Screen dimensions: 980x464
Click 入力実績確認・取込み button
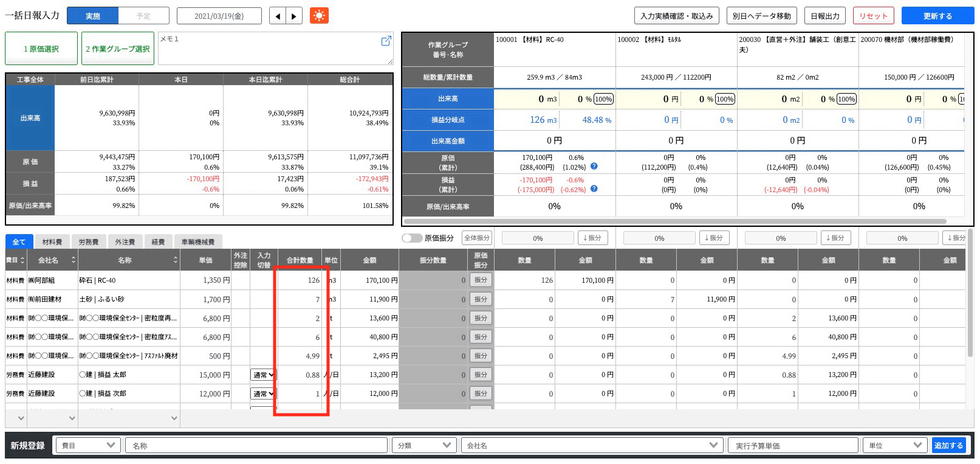[677, 16]
